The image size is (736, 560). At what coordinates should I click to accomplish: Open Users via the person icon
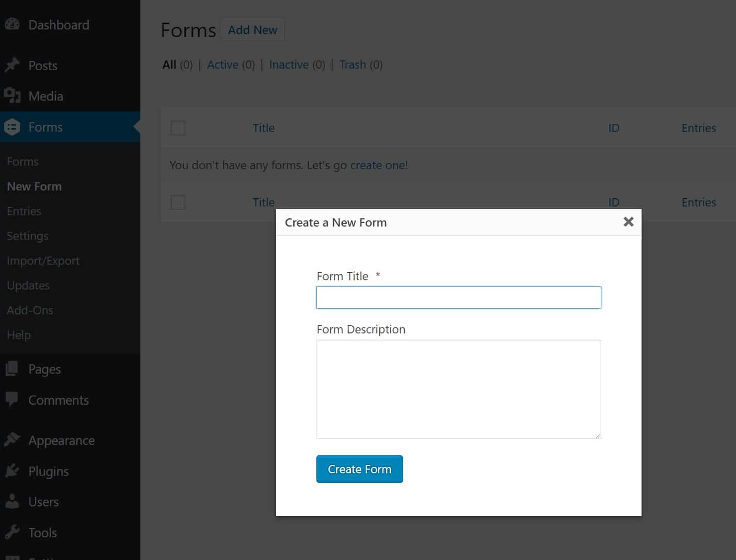12,501
